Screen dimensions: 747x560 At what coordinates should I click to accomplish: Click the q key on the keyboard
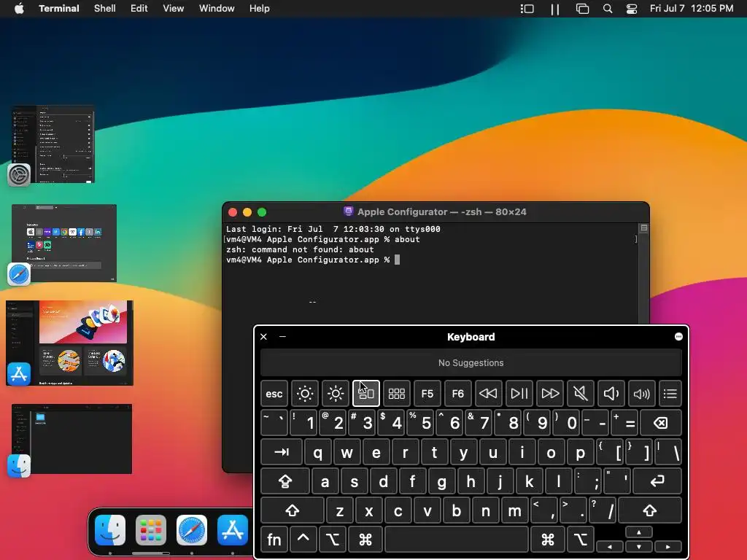pos(318,452)
